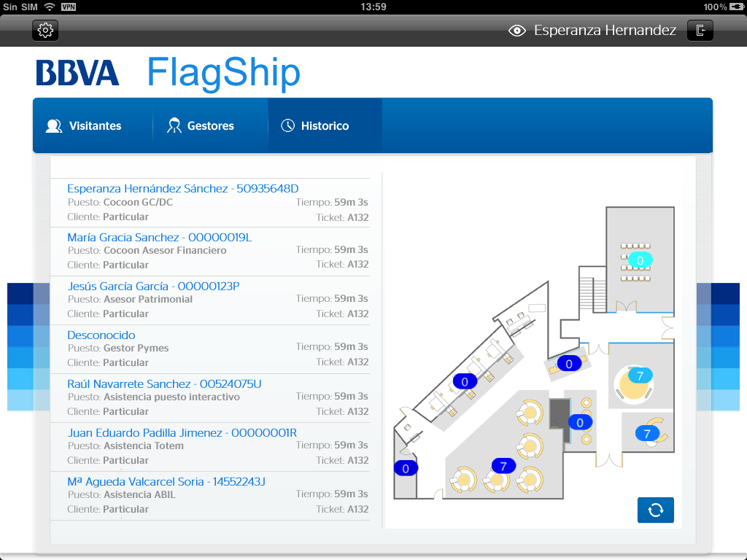Tap the Esperanza Hernandez user name in header
This screenshot has width=747, height=560.
[x=605, y=31]
